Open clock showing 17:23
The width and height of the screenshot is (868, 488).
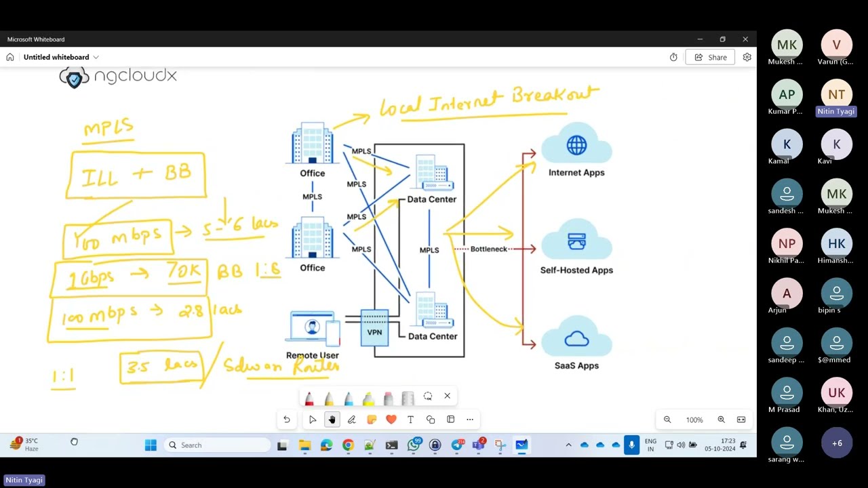tap(720, 445)
